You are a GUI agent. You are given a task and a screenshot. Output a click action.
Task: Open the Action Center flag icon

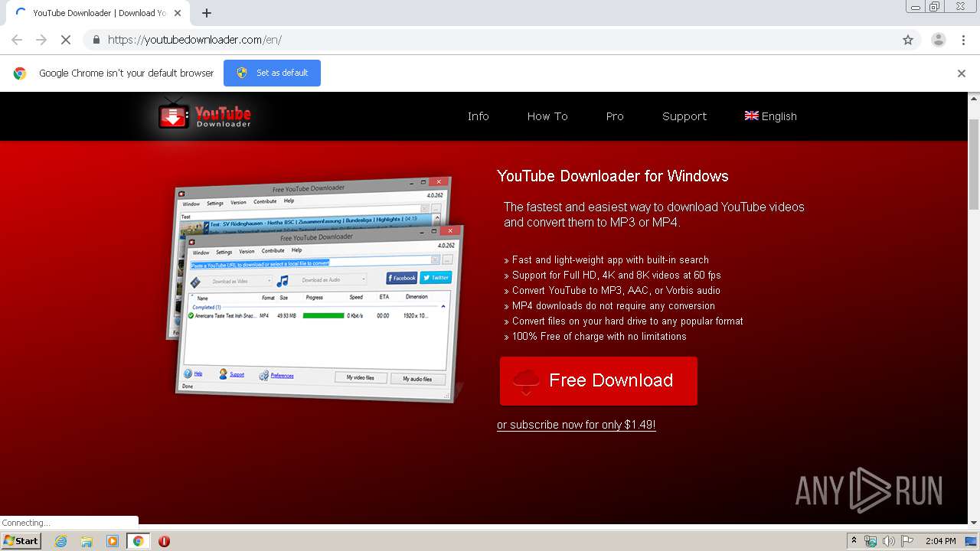907,541
